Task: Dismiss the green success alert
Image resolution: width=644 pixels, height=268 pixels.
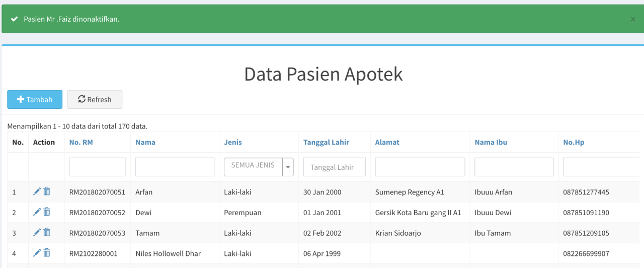Action: click(x=633, y=19)
